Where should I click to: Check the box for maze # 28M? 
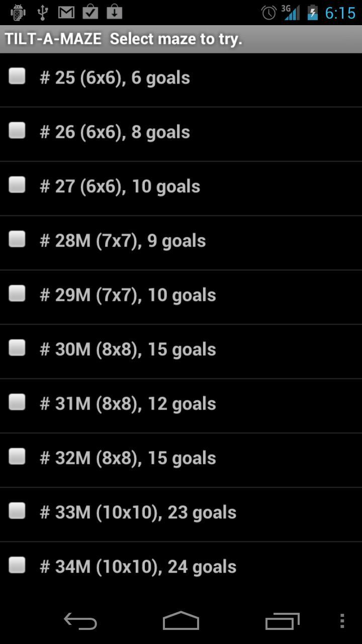[17, 239]
